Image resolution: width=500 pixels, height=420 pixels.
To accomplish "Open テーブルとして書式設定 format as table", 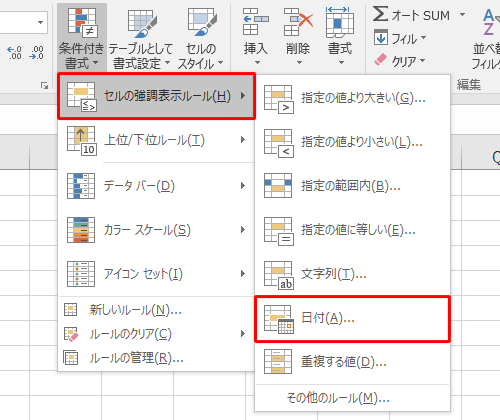I will click(140, 37).
